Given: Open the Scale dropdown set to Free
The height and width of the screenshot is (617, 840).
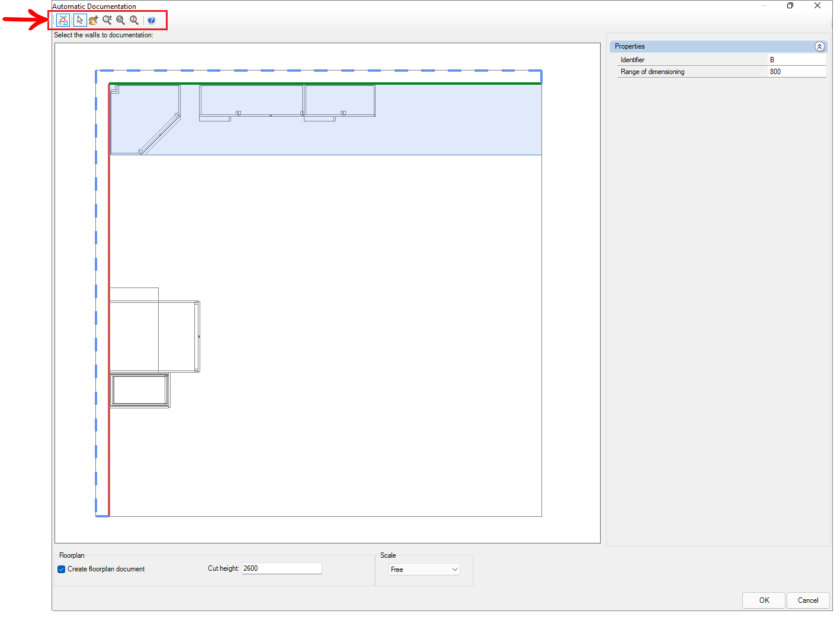Looking at the screenshot, I should click(x=425, y=570).
